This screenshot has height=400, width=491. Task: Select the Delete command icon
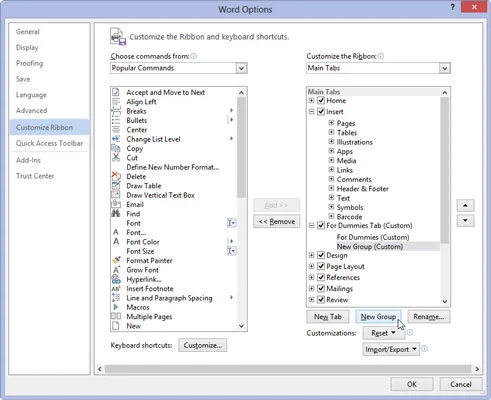click(116, 176)
